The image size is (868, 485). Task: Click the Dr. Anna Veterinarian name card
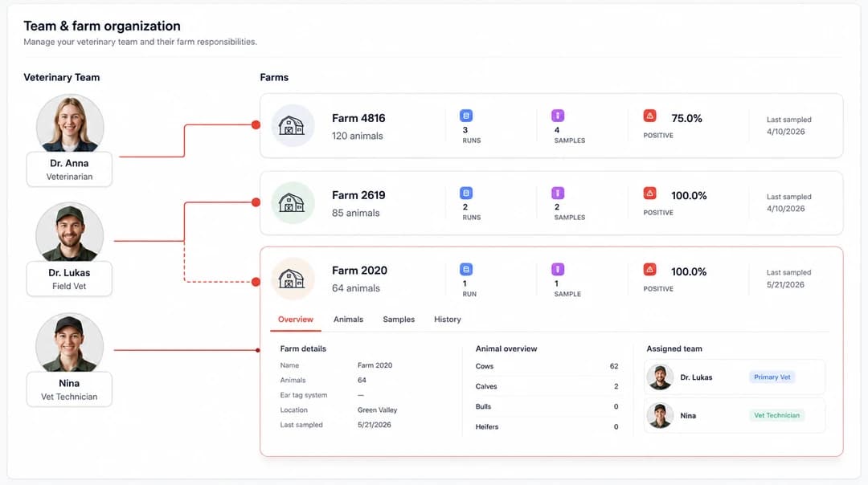69,169
